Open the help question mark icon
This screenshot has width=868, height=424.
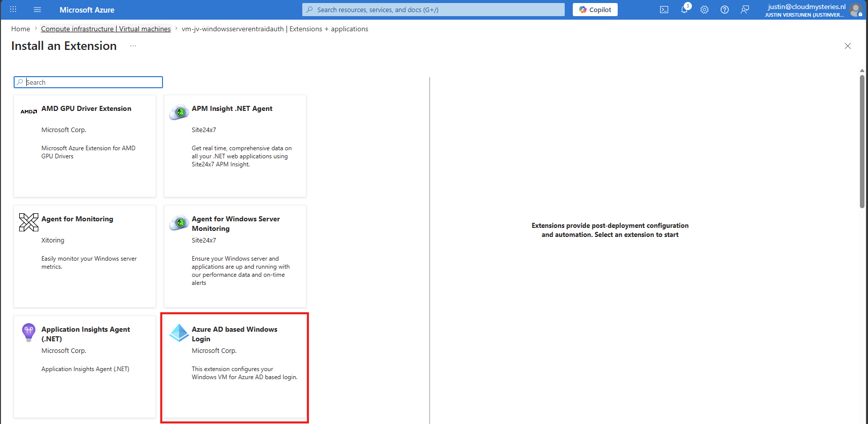725,10
